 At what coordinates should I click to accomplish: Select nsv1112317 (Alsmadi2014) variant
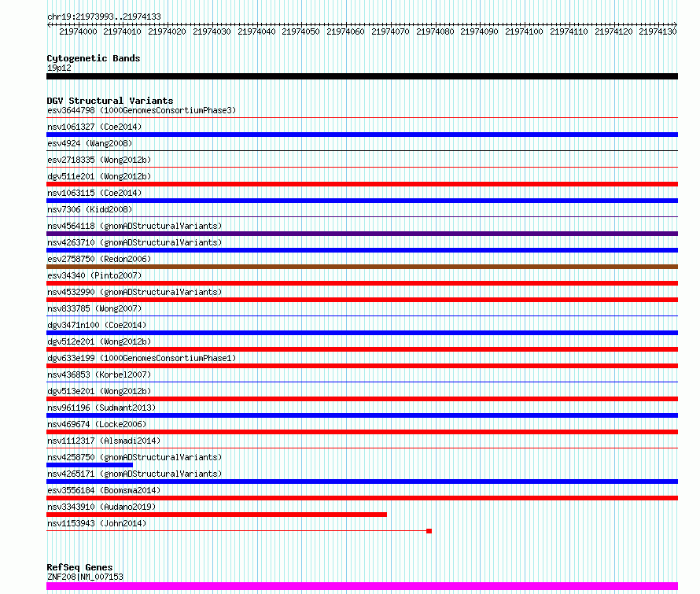point(104,441)
